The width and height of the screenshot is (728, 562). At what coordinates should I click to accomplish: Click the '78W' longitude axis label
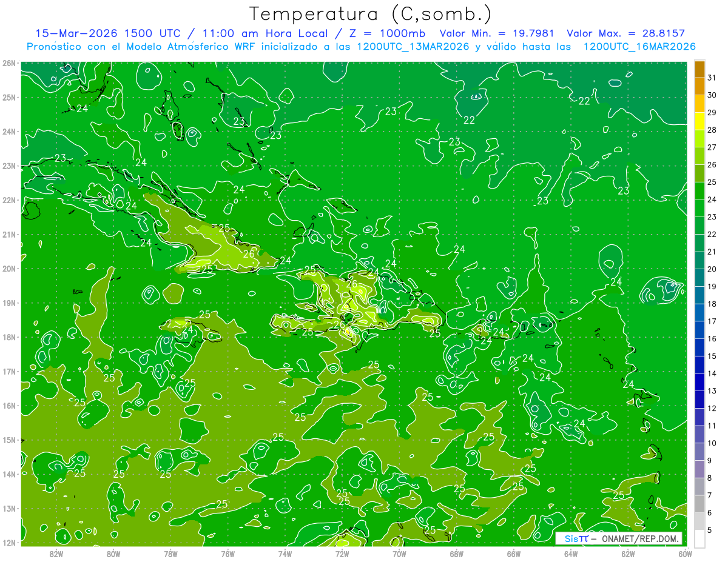click(x=170, y=554)
